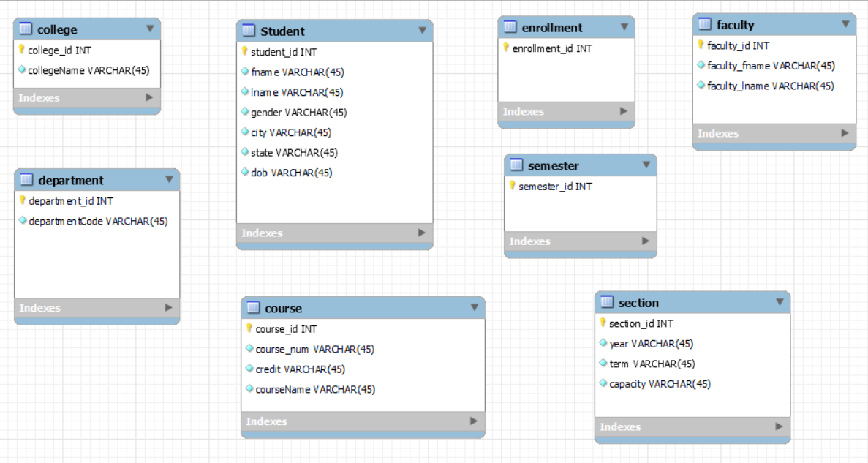Expand the Indexes section of the course table
868x463 pixels.
coord(476,422)
